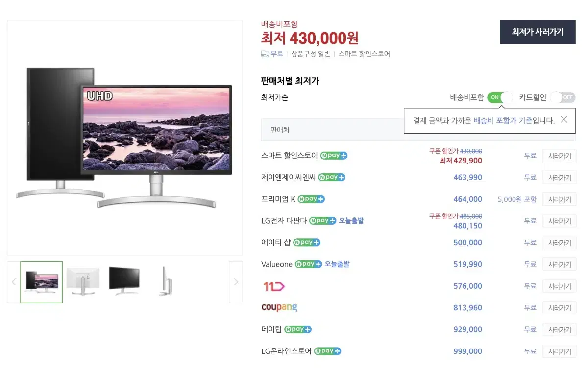Select the side-profile monitor thumbnail
The image size is (588, 372).
coord(167,281)
